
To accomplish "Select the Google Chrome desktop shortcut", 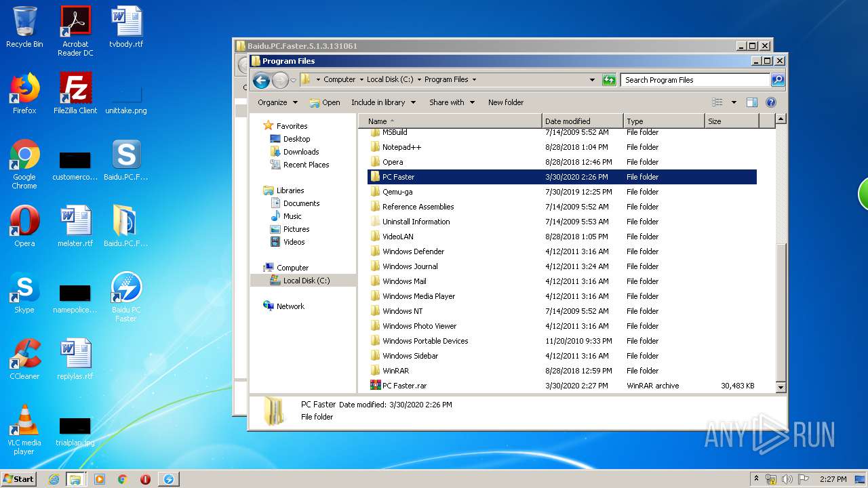I will pyautogui.click(x=24, y=164).
